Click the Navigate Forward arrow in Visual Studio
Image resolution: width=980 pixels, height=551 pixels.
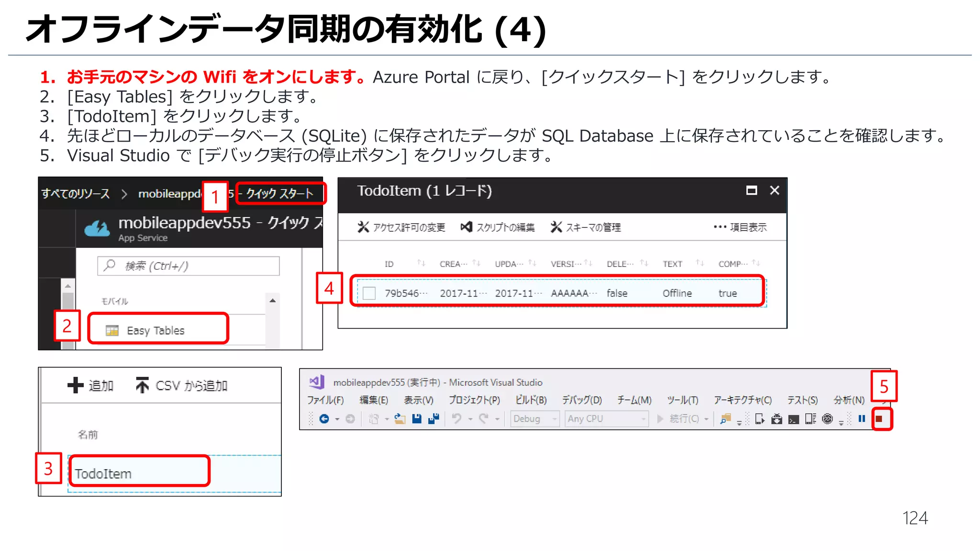350,419
